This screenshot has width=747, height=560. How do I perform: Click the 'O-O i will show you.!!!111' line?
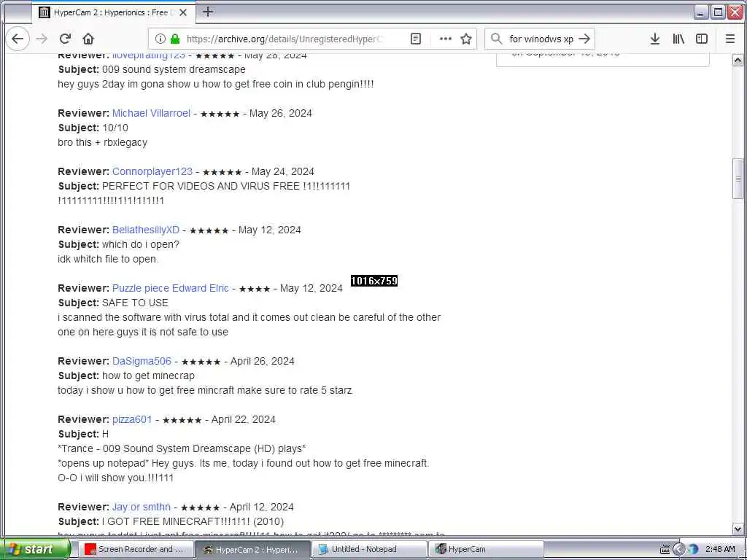[x=116, y=478]
